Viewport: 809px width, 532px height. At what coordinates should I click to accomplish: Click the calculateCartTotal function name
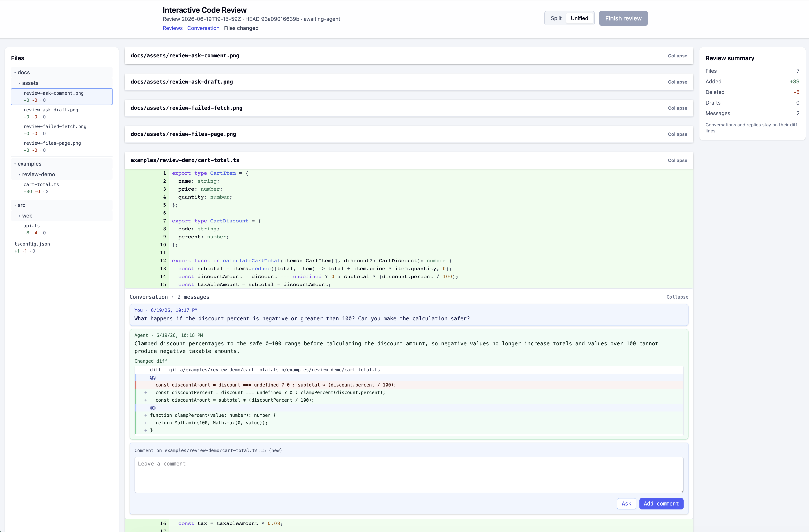tap(251, 261)
